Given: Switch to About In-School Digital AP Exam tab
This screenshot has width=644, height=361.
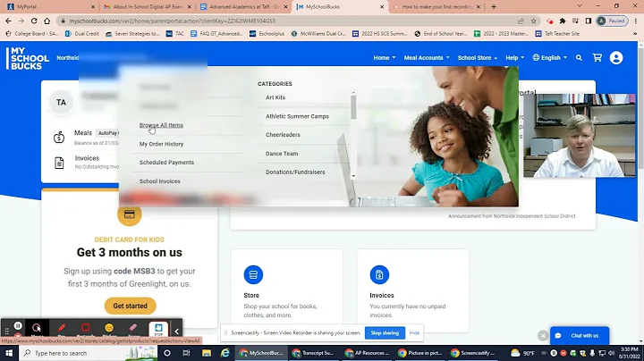Looking at the screenshot, I should (x=147, y=6).
